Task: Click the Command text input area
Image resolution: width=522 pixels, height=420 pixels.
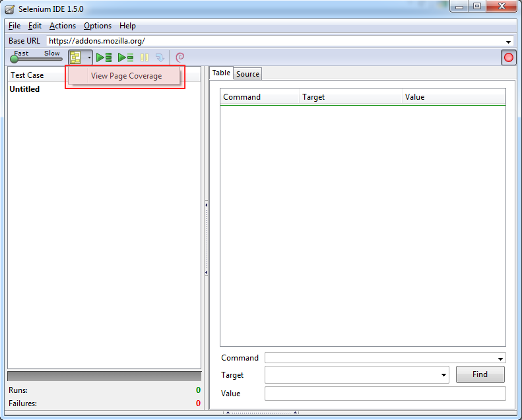Action: click(380, 358)
